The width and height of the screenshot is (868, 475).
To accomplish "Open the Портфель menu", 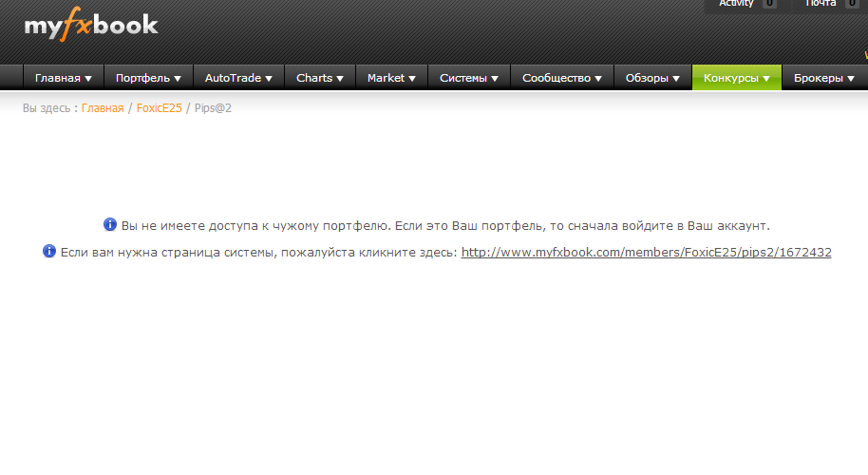I will coord(148,78).
